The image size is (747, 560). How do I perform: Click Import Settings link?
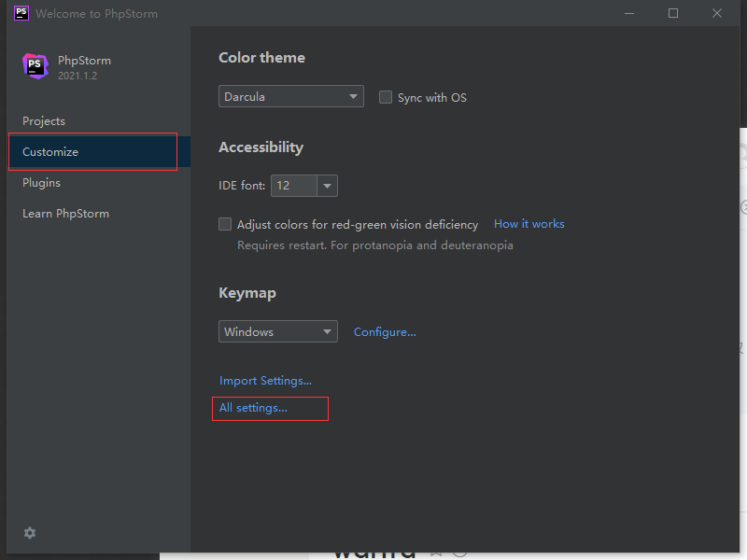265,381
